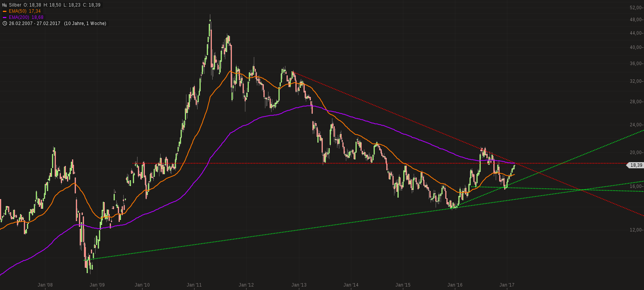The width and height of the screenshot is (644, 290).
Task: Click the 16,00 price axis label
Action: [635, 186]
